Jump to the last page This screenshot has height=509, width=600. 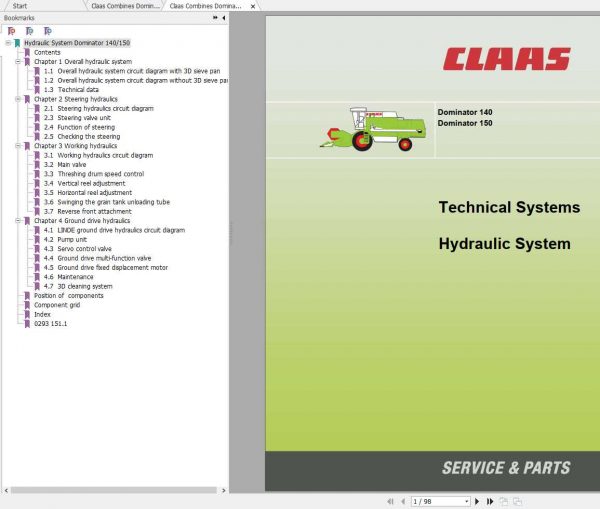click(x=490, y=501)
